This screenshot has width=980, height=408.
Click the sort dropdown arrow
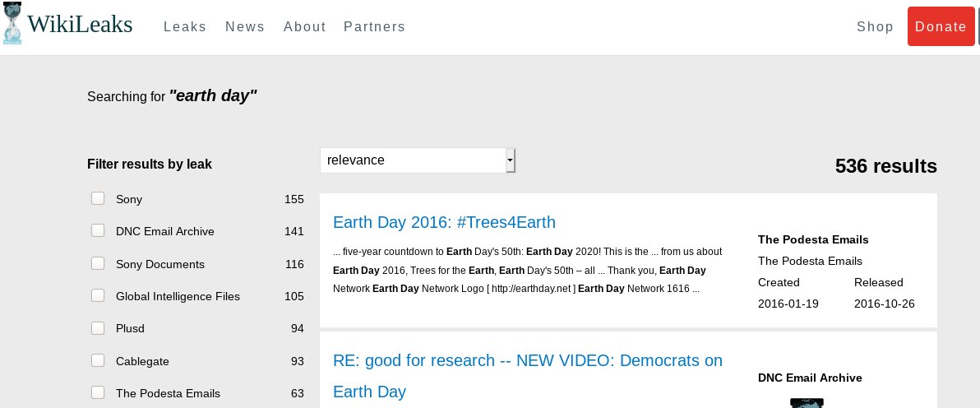(x=510, y=160)
